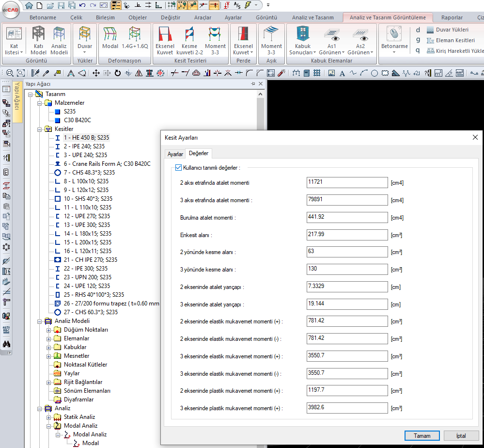484x448 pixels.
Task: Display Eksenel Kuvvet section forces
Action: (165, 40)
